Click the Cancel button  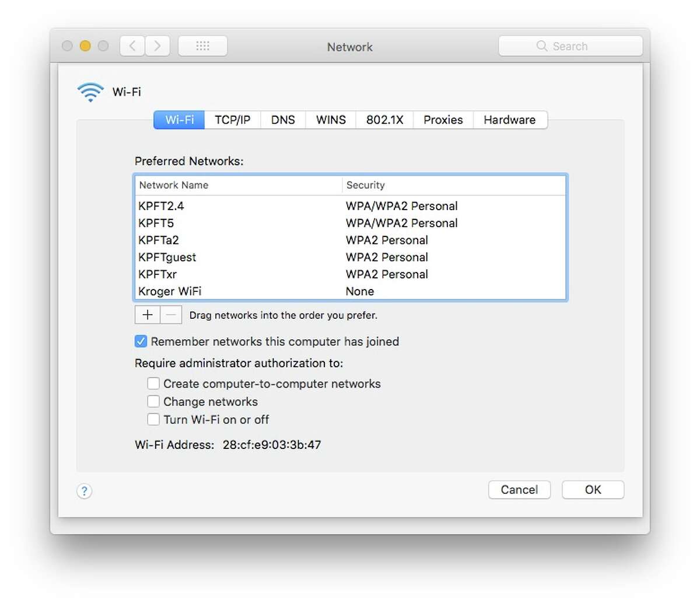point(519,490)
